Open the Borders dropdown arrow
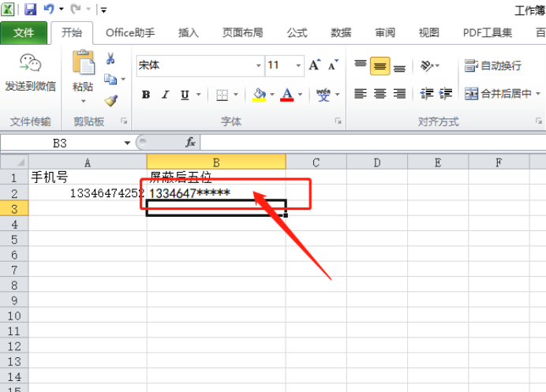 (236, 95)
